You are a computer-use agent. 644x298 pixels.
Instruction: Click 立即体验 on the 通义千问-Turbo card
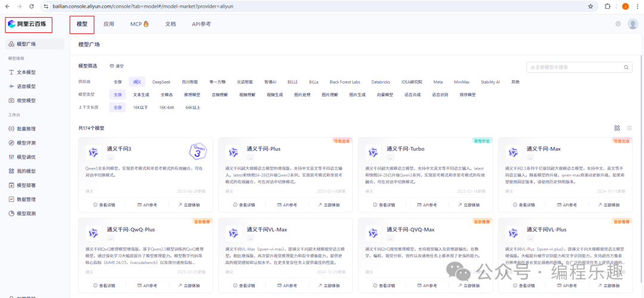468,205
